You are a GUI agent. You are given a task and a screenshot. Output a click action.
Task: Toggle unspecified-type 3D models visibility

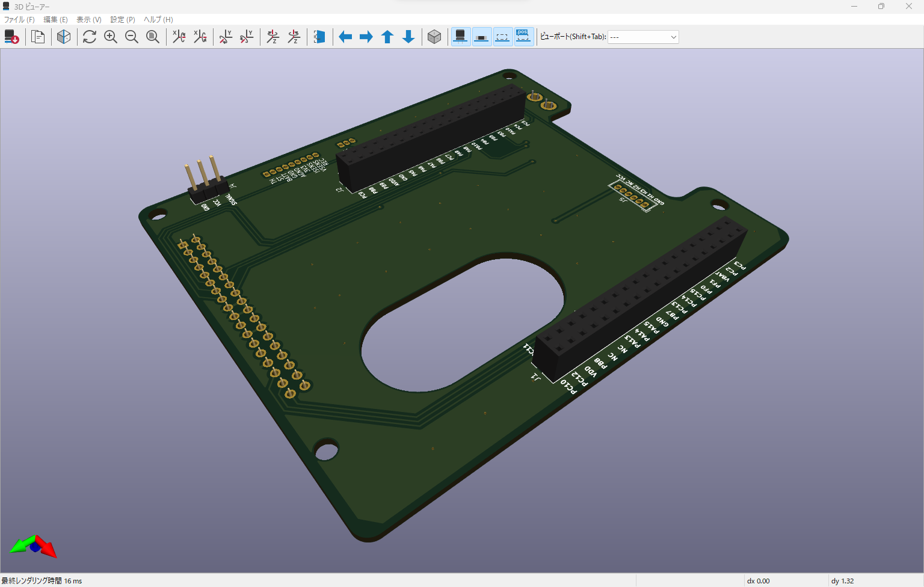click(x=503, y=37)
